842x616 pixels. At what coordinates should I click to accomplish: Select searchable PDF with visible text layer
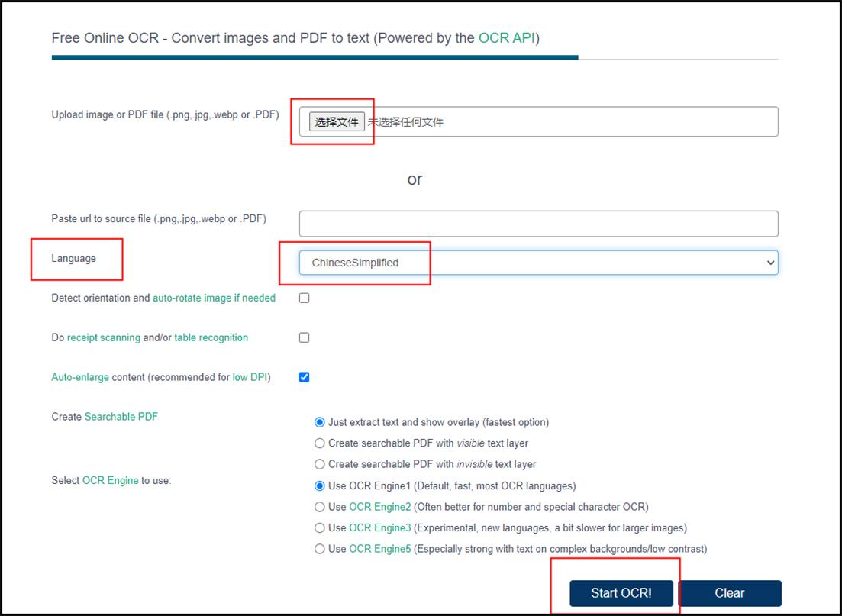point(320,443)
